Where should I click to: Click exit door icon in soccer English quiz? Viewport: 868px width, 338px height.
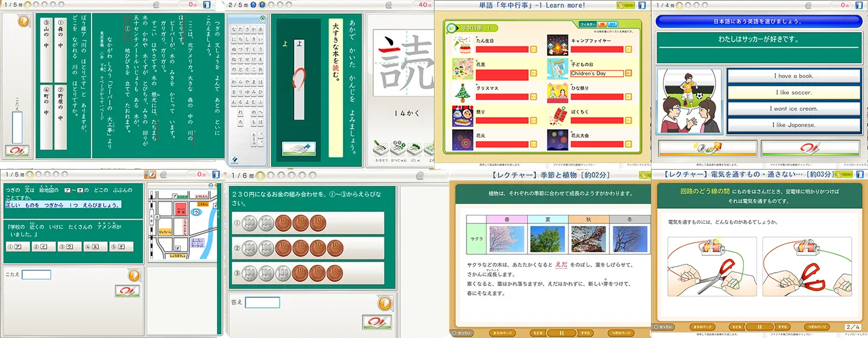click(x=858, y=5)
